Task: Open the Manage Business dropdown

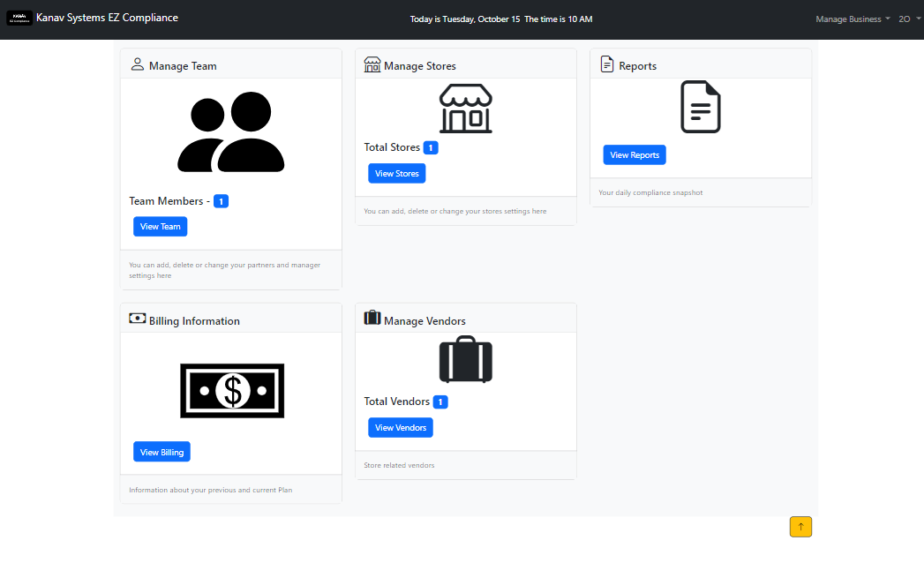Action: (850, 18)
